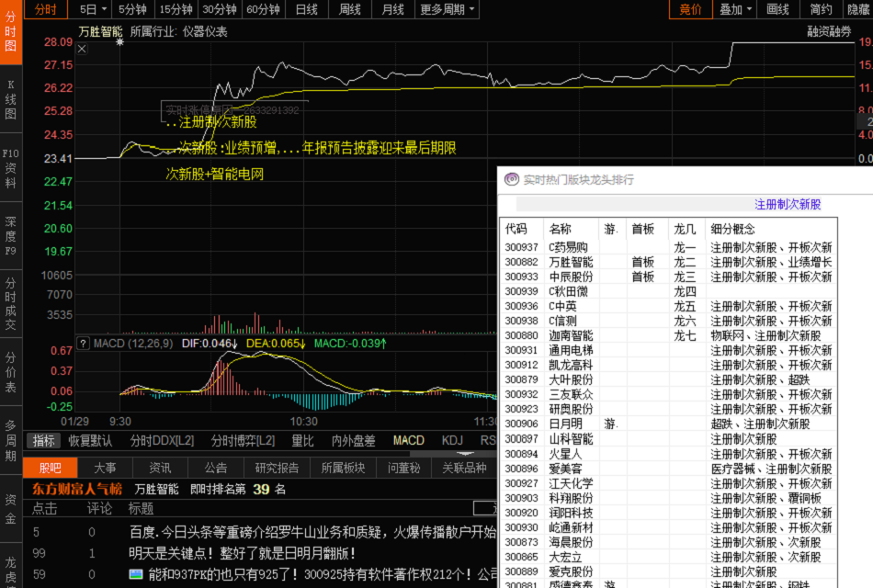Open 多周期 in the left sidebar
873x588 pixels.
11,440
